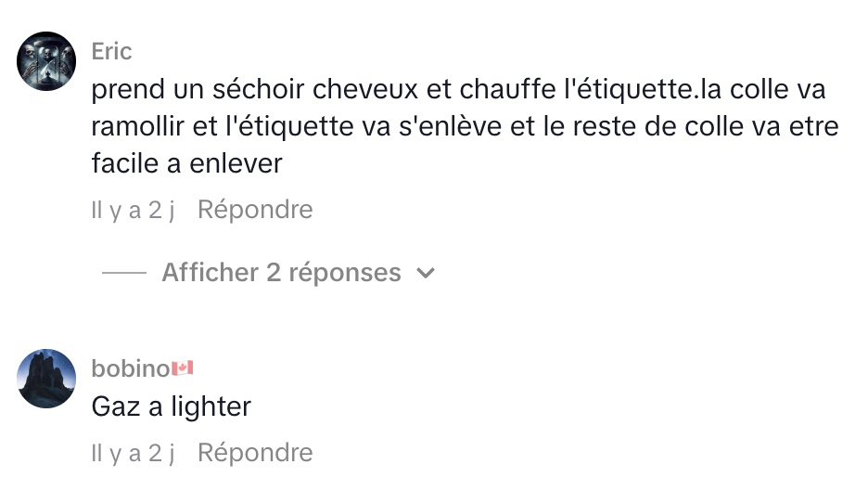Click the word "colle" at first line's end
Viewport: 868px width, 490px height.
[x=756, y=91]
